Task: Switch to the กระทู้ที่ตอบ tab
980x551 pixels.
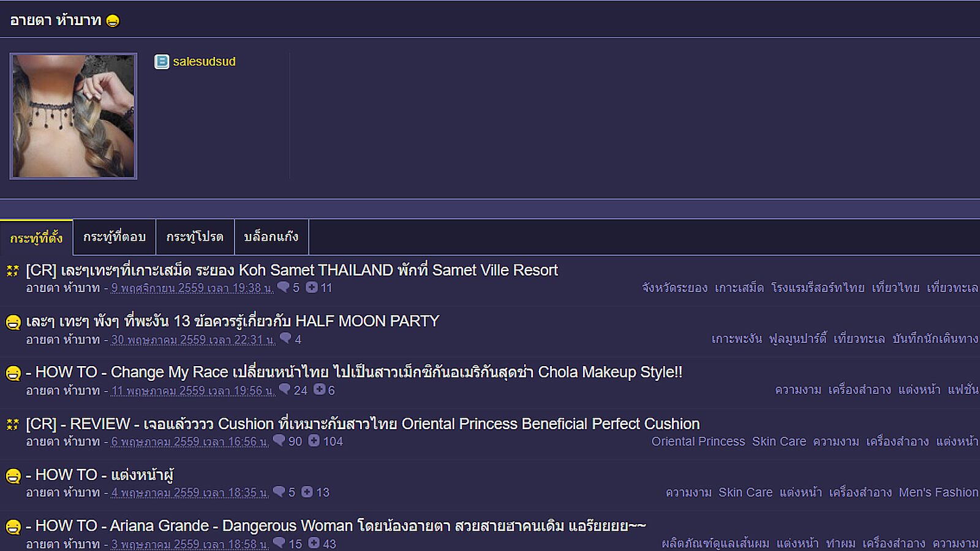Action: pyautogui.click(x=115, y=237)
